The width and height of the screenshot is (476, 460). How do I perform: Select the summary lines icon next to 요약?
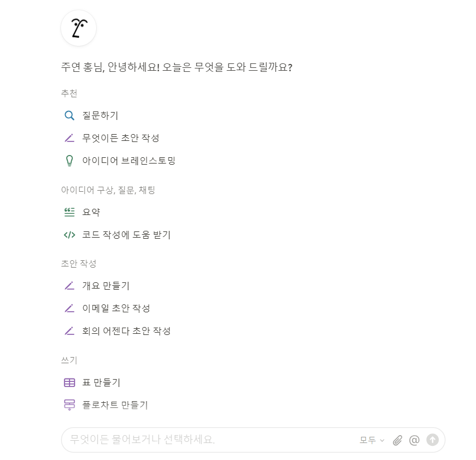click(70, 212)
